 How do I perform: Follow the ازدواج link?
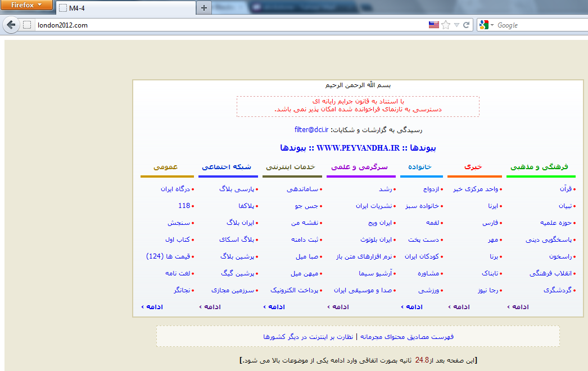(x=431, y=189)
